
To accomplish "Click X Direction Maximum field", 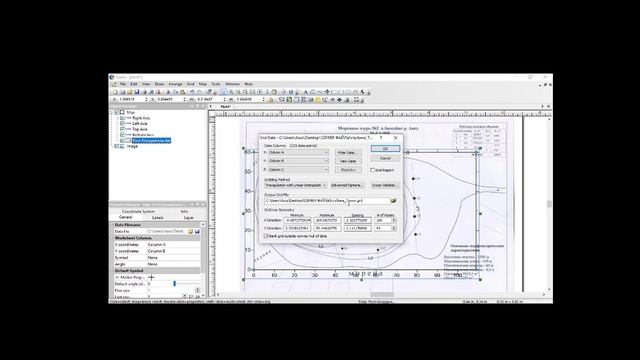I will (x=327, y=220).
